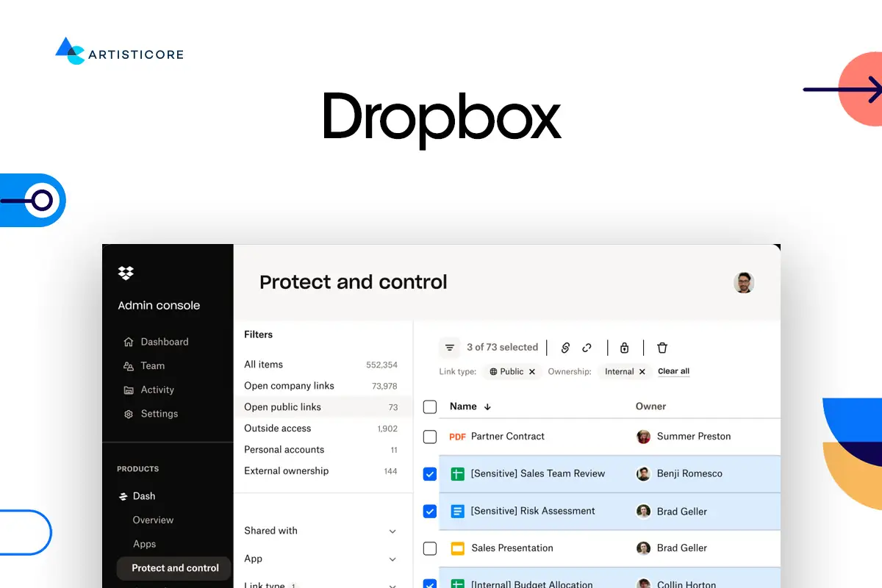This screenshot has width=882, height=588.
Task: Click the trash icon to delete selected items
Action: point(661,347)
